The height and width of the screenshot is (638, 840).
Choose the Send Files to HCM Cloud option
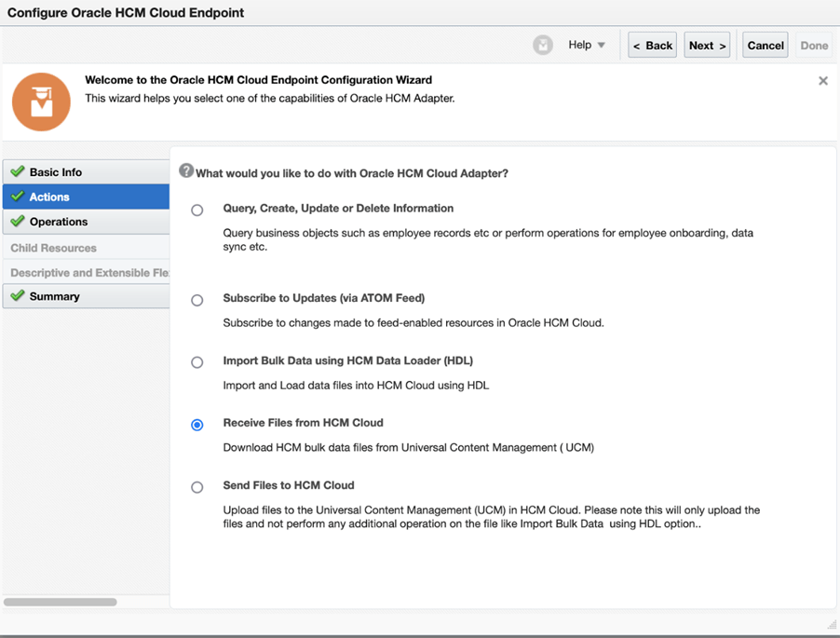coord(197,487)
